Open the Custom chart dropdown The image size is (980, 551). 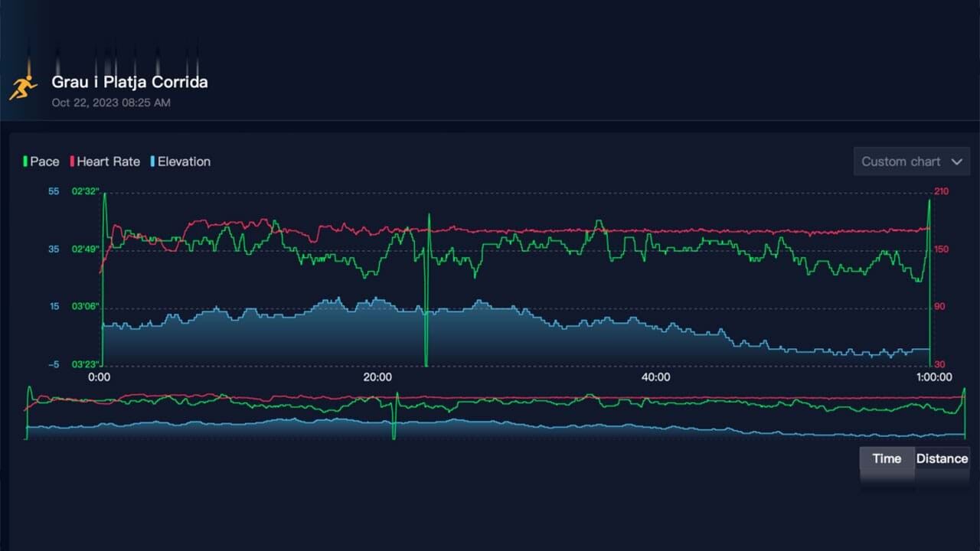pyautogui.click(x=911, y=161)
